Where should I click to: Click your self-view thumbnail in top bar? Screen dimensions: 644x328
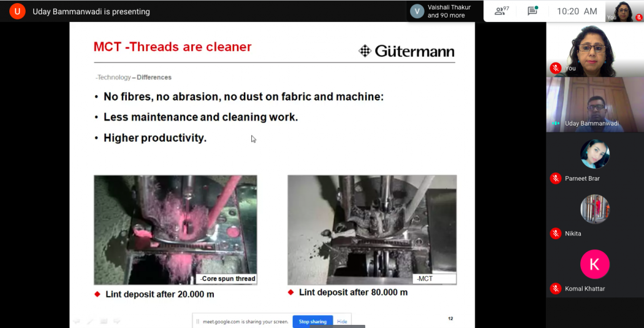[x=624, y=11]
